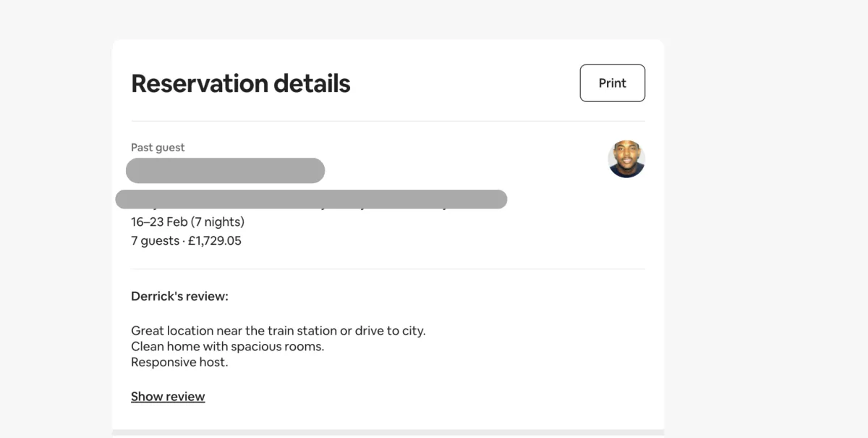
Task: Click the divider above Derrick's review
Action: [388, 269]
